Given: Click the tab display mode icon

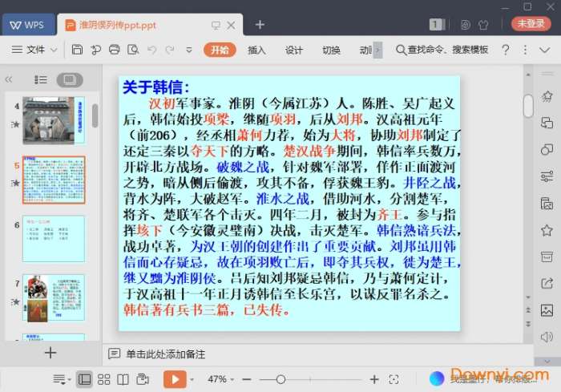Looking at the screenshot, I should tap(216, 25).
